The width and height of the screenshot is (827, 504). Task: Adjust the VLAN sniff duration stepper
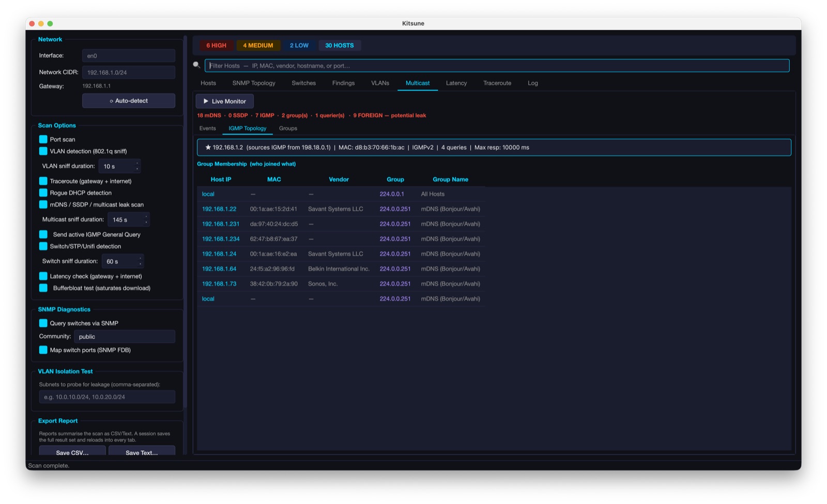(137, 166)
